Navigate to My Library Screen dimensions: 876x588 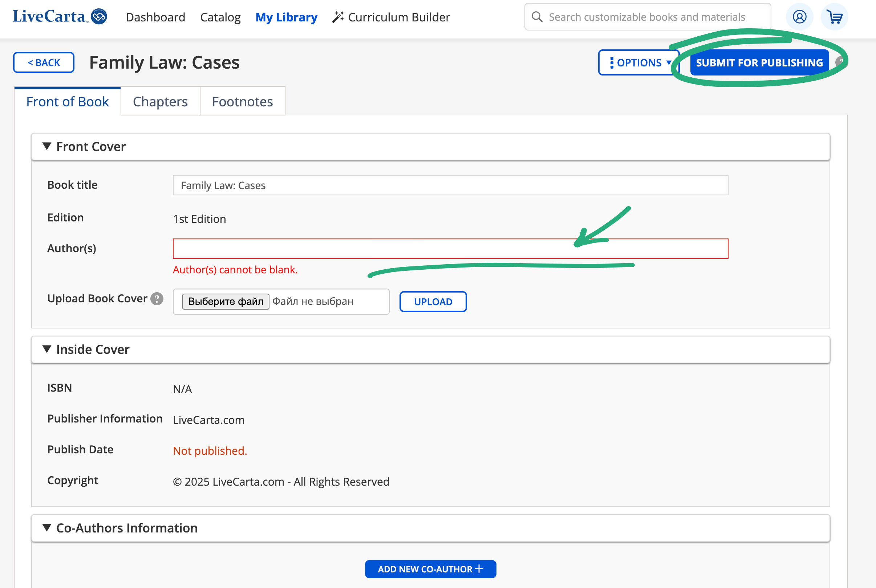(286, 17)
